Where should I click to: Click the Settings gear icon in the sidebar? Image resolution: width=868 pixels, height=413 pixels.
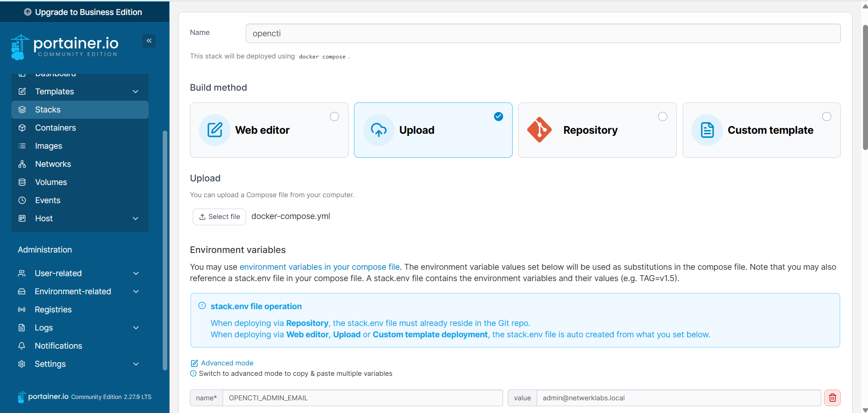click(21, 364)
